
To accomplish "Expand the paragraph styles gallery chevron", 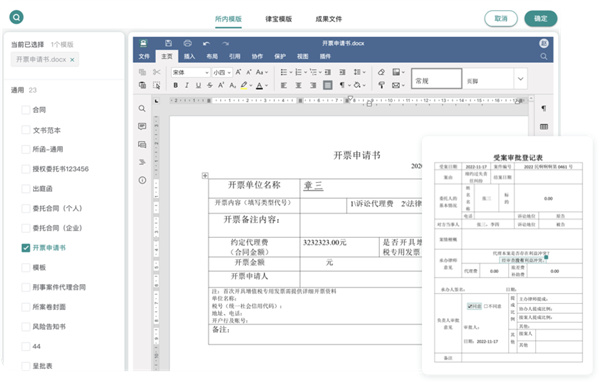I will [520, 79].
